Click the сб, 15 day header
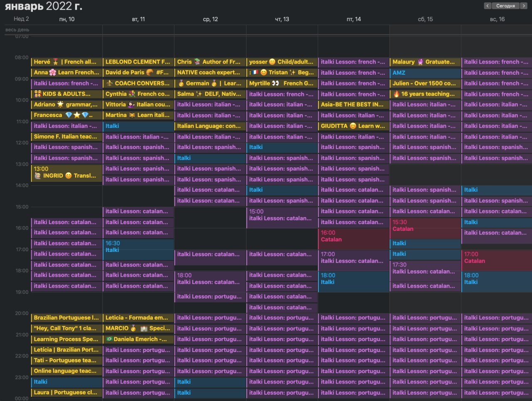This screenshot has height=401, width=532. tap(425, 19)
